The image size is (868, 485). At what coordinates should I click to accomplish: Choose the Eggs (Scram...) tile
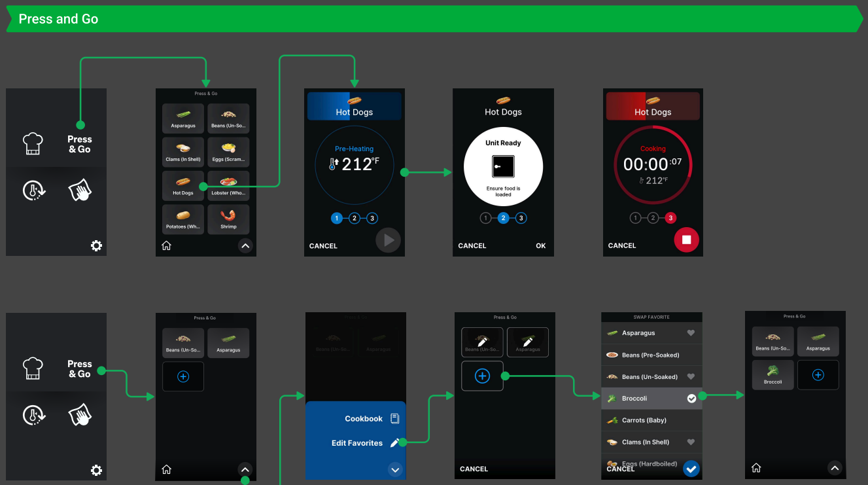point(228,152)
